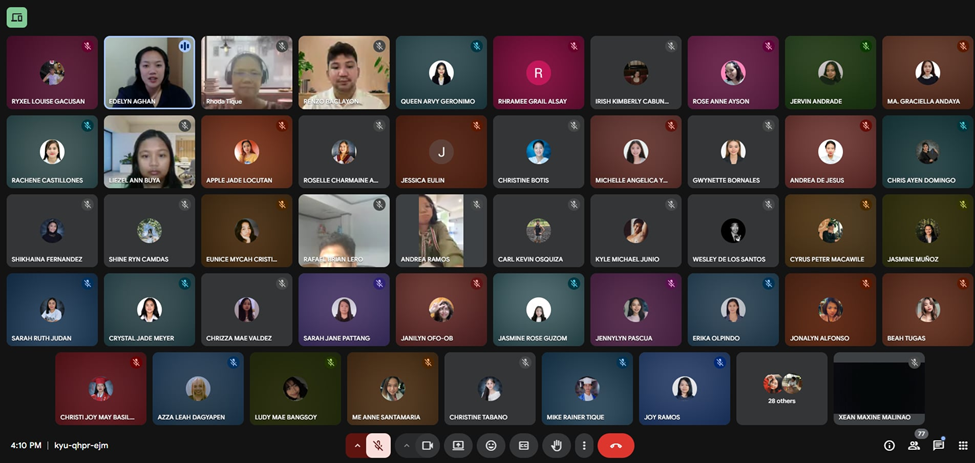
Task: Select Renzo Macalayon's video tile
Action: (344, 72)
